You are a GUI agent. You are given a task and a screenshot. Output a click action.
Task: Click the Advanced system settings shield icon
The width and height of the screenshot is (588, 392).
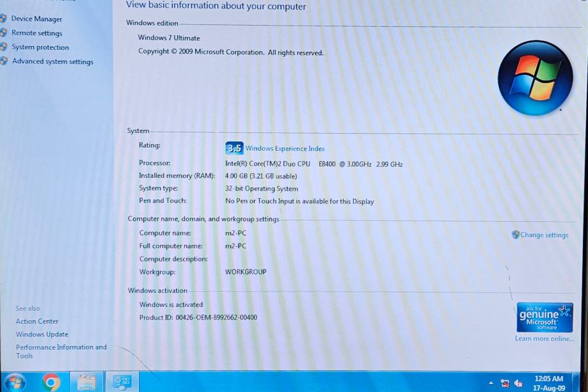pyautogui.click(x=3, y=61)
